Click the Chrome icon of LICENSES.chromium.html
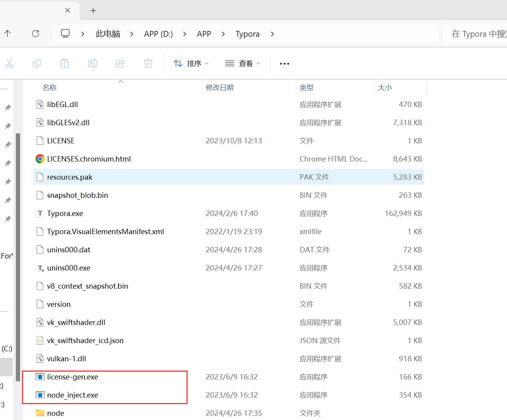The image size is (507, 420). [40, 159]
